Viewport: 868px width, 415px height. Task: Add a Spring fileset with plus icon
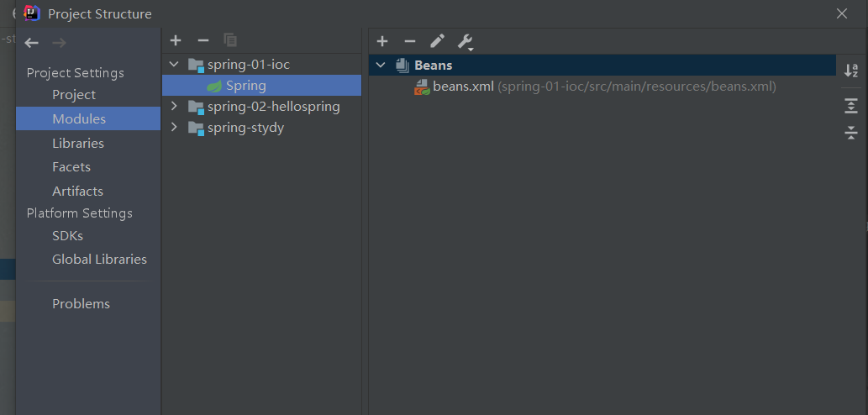382,41
